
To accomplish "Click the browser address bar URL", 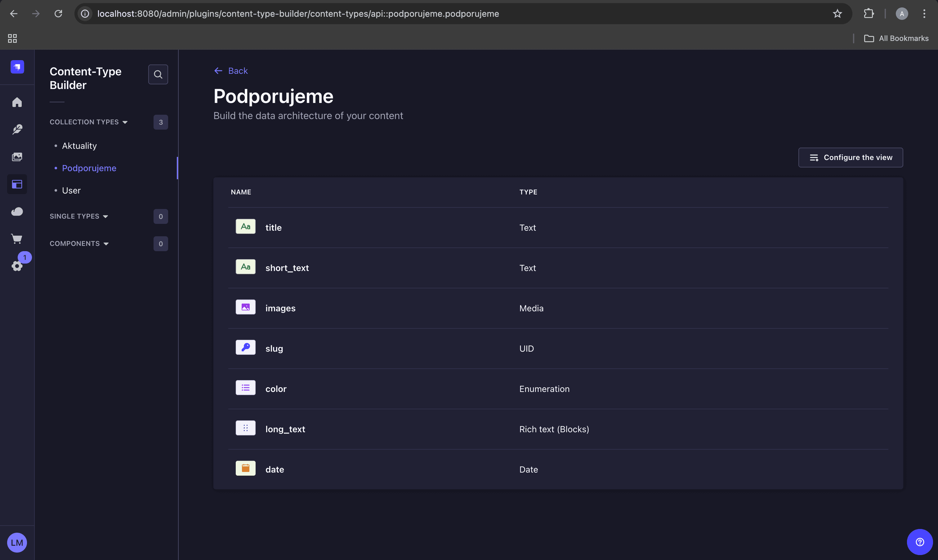I will (298, 14).
